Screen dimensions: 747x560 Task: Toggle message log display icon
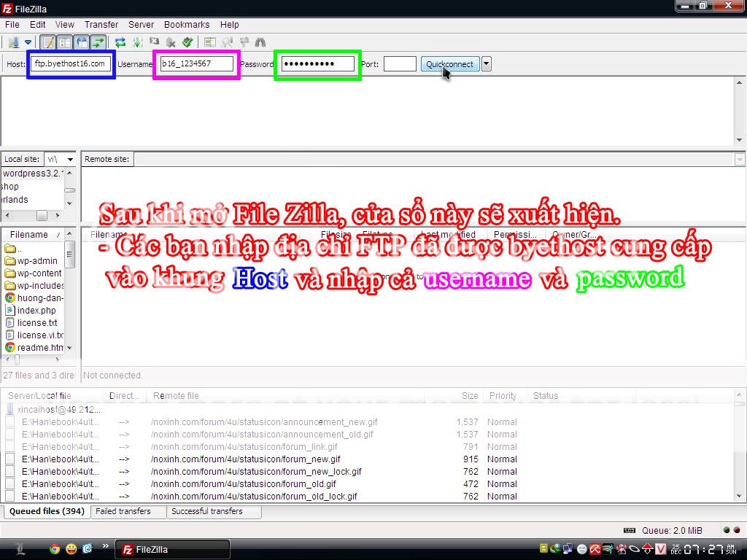click(48, 42)
